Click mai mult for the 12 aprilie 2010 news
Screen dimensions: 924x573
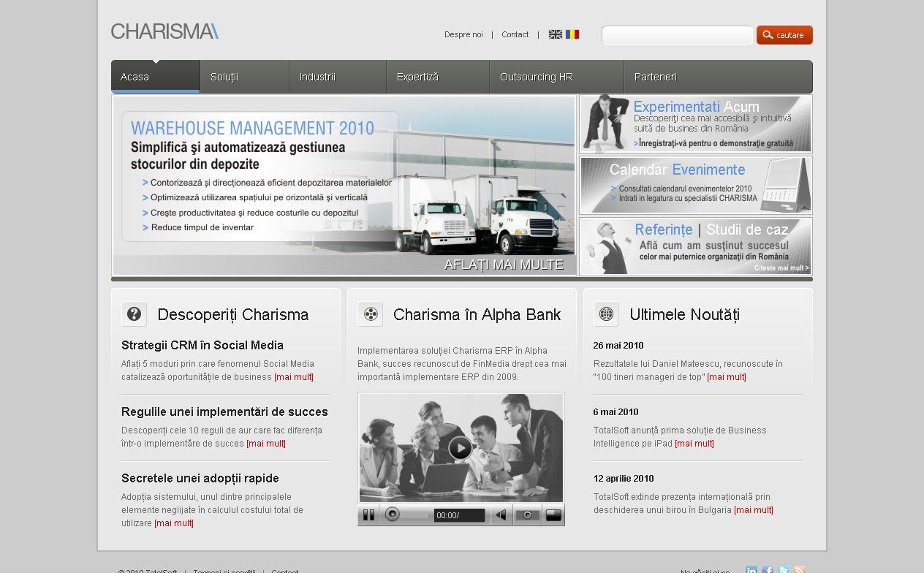754,510
